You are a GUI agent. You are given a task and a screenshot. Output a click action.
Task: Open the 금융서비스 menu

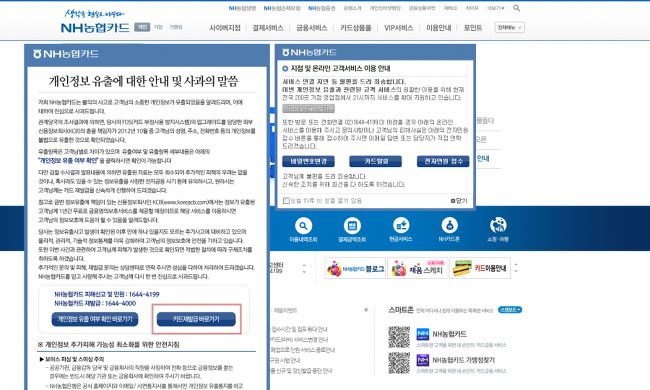312,28
